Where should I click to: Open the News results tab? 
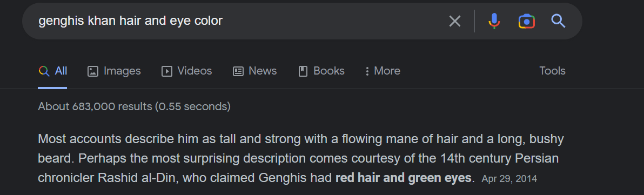click(x=254, y=71)
